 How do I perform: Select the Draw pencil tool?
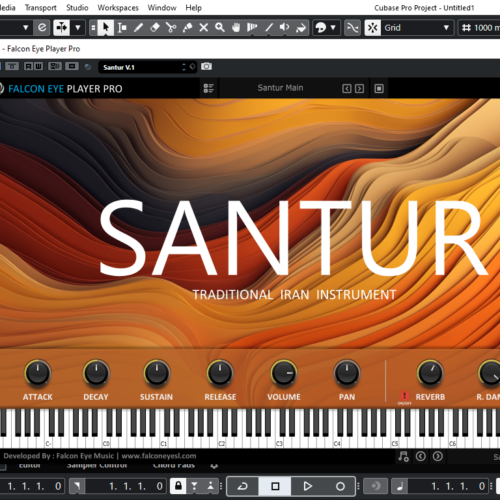138,28
